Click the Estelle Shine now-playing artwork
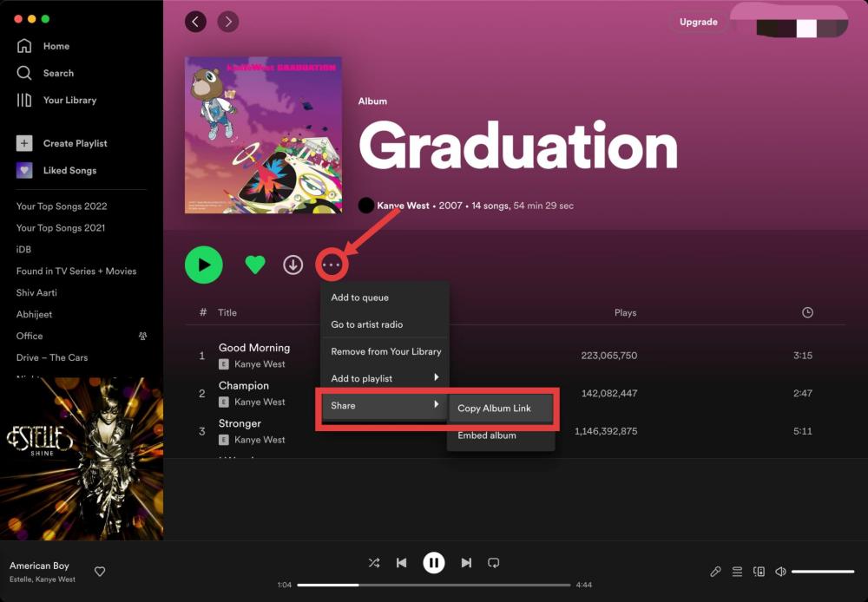Image resolution: width=868 pixels, height=602 pixels. tap(82, 459)
